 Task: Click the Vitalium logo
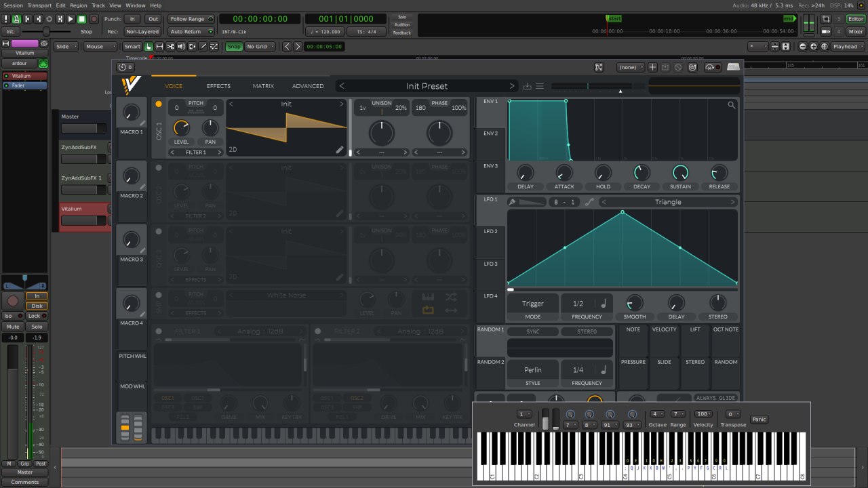tap(132, 86)
